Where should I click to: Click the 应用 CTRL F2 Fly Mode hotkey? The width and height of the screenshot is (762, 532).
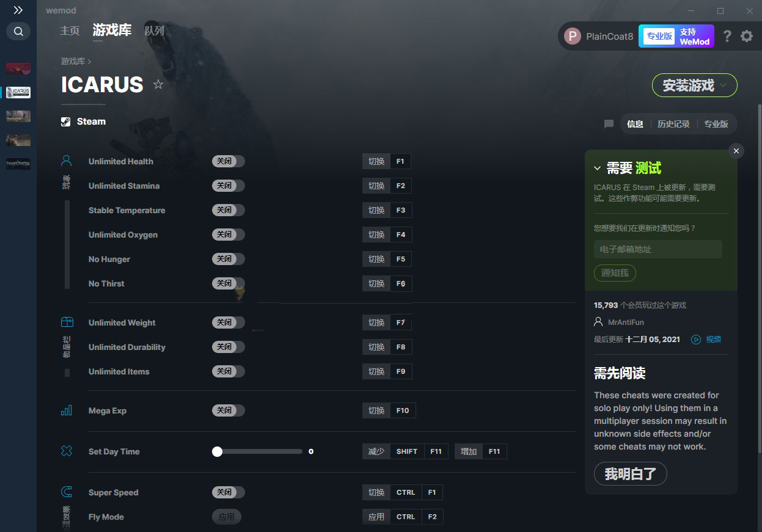(403, 517)
